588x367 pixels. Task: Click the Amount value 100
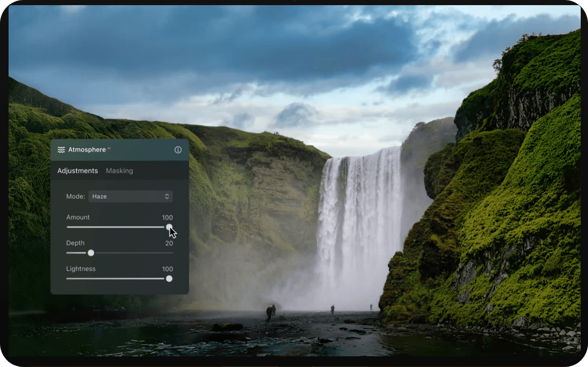167,217
